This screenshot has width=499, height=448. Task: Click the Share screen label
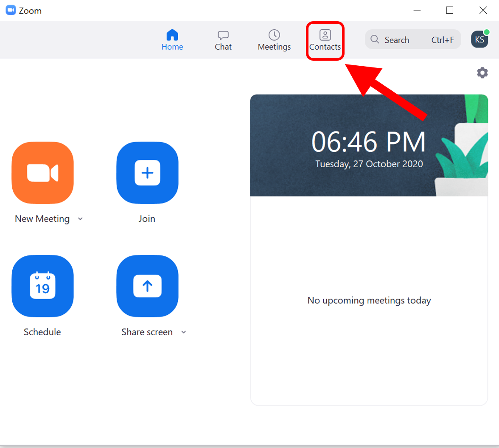147,332
